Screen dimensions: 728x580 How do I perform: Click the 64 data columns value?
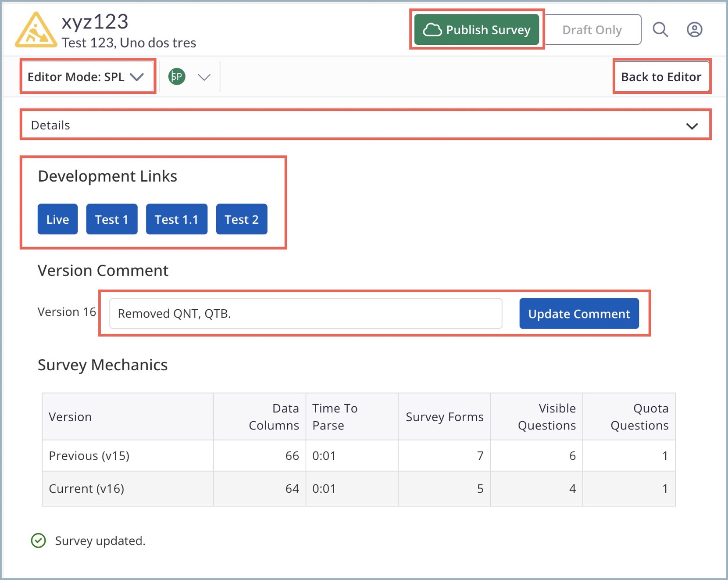click(x=292, y=489)
